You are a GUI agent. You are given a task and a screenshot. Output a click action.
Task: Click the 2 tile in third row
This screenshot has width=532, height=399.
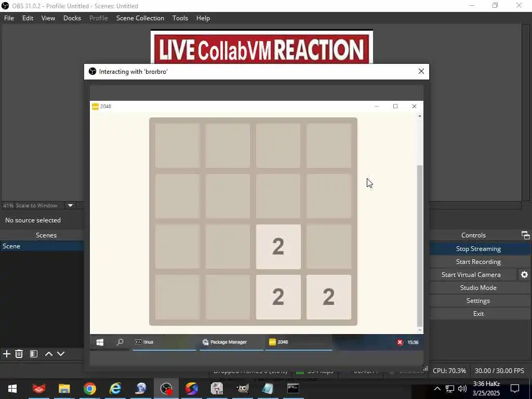tap(278, 247)
